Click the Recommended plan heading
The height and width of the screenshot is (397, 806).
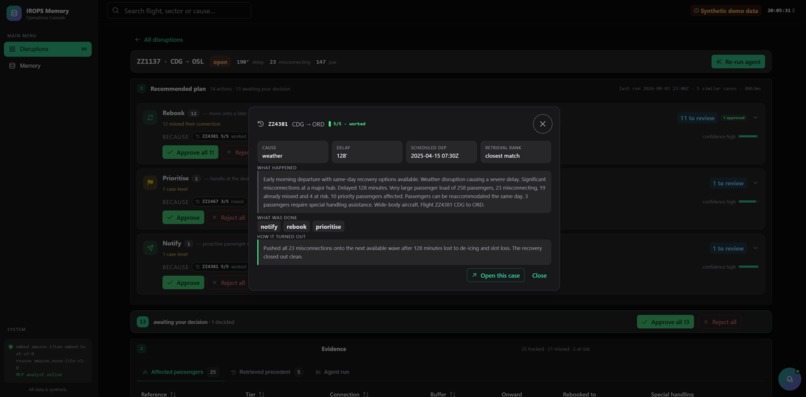178,89
